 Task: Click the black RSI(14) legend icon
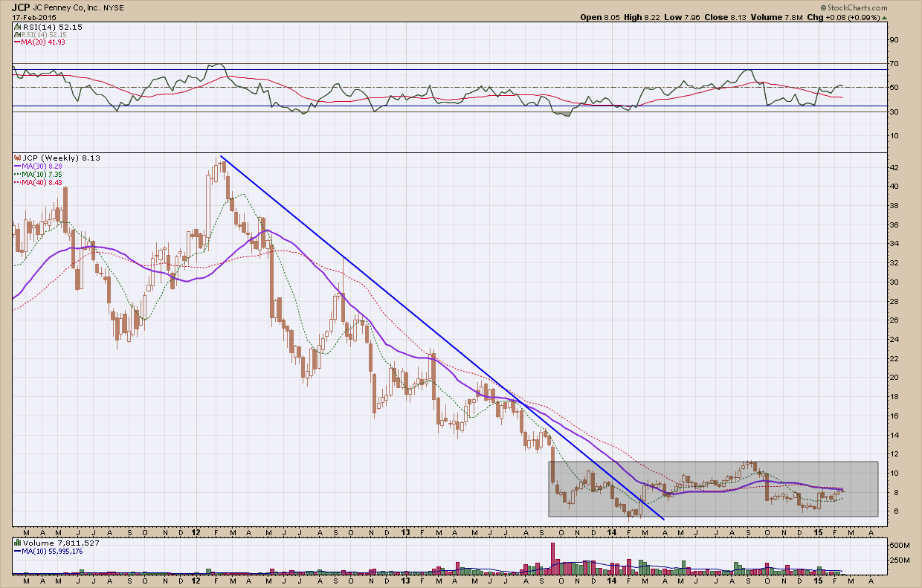[x=16, y=27]
